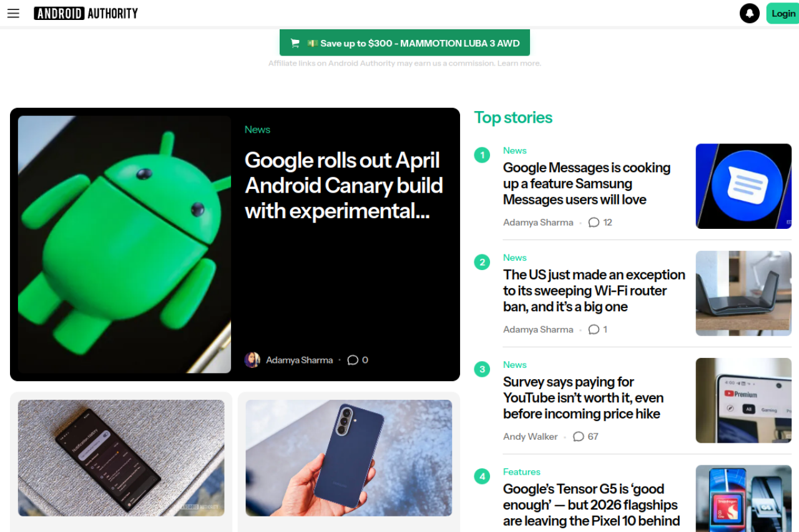The width and height of the screenshot is (799, 532).
Task: Click the green Android robot image
Action: 124,244
